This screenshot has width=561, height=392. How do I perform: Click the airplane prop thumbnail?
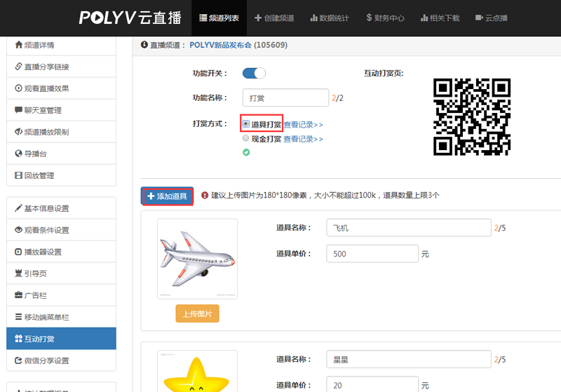197,260
